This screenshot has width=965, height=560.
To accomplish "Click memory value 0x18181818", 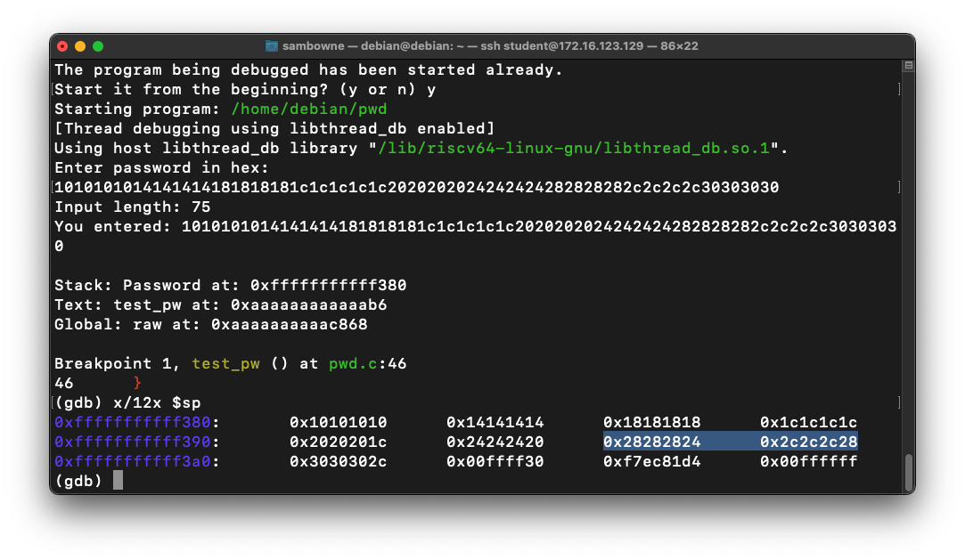I will 651,422.
